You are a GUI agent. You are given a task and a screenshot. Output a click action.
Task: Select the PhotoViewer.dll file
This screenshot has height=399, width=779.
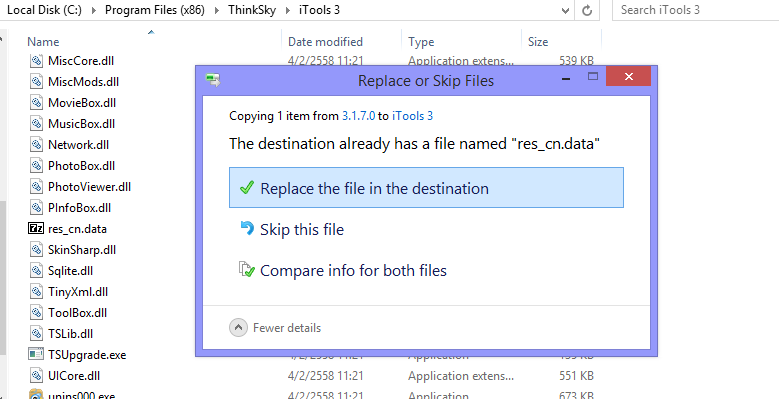(89, 187)
